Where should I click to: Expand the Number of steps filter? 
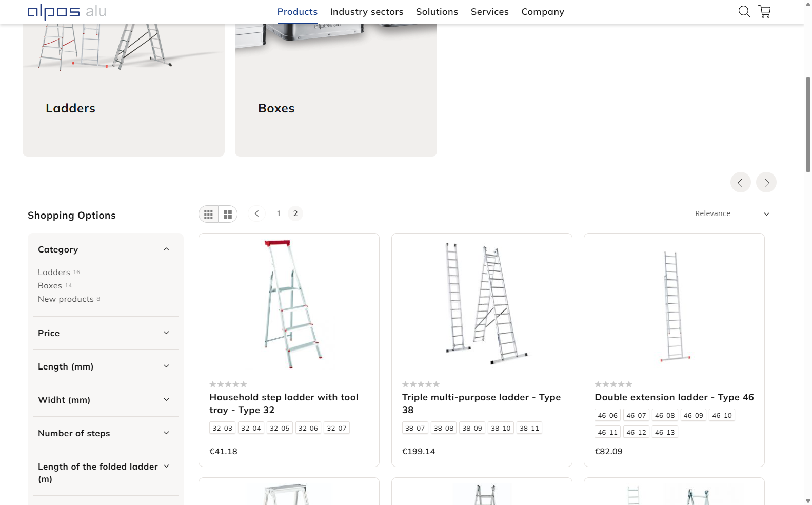pyautogui.click(x=105, y=433)
